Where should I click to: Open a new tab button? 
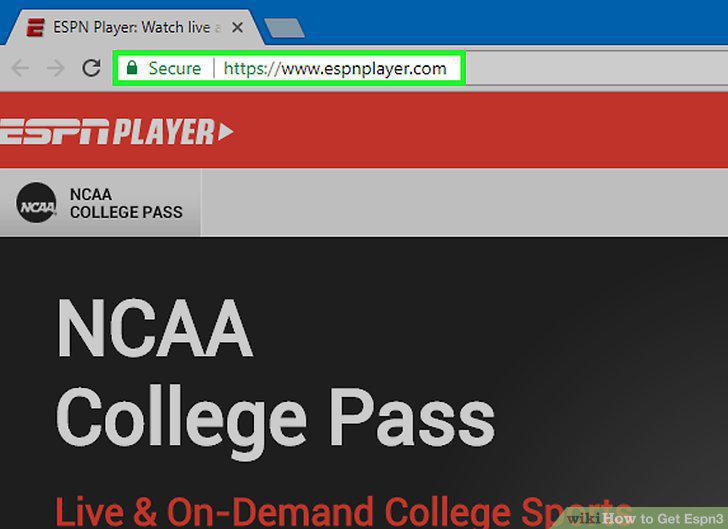point(284,28)
